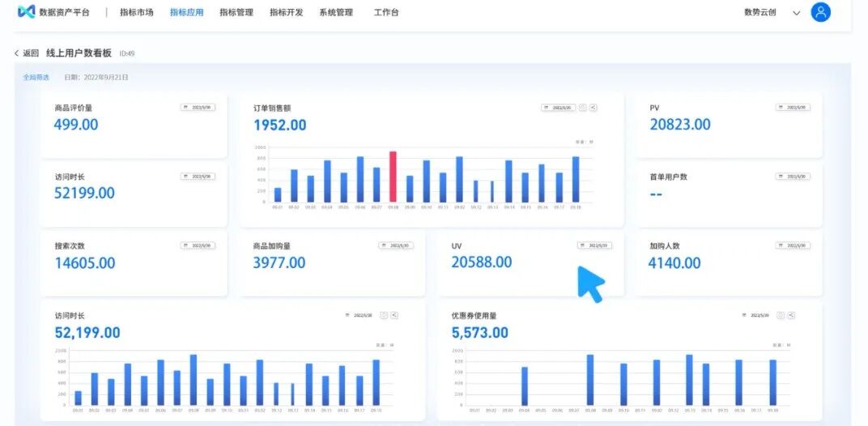The width and height of the screenshot is (868, 426).
Task: Open the date picker on PV card
Action: pos(793,108)
